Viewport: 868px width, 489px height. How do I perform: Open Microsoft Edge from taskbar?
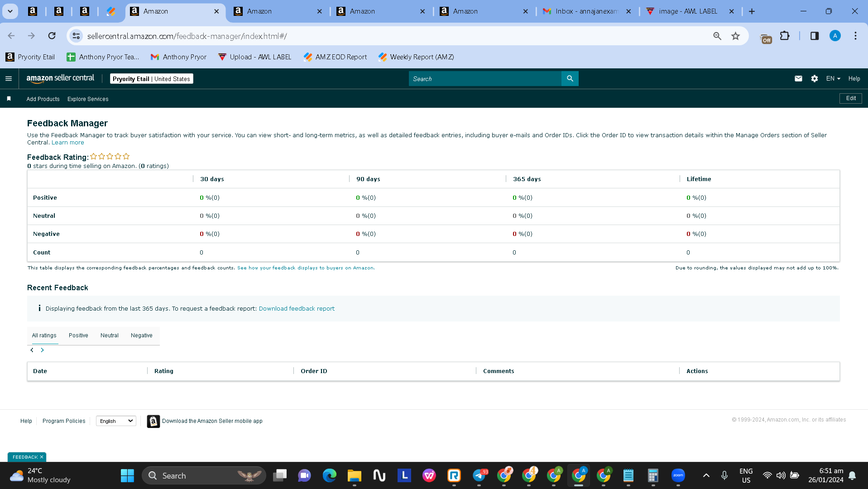tap(330, 475)
